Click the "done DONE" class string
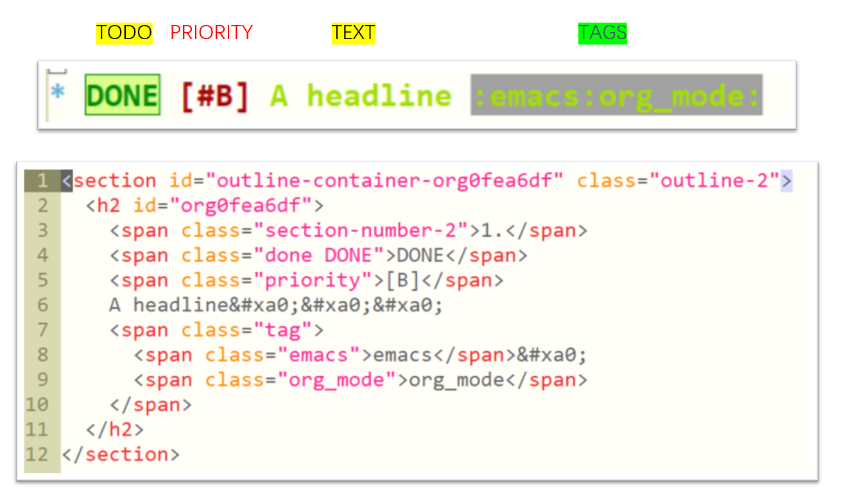Screen dimensions: 844x504 click(319, 256)
